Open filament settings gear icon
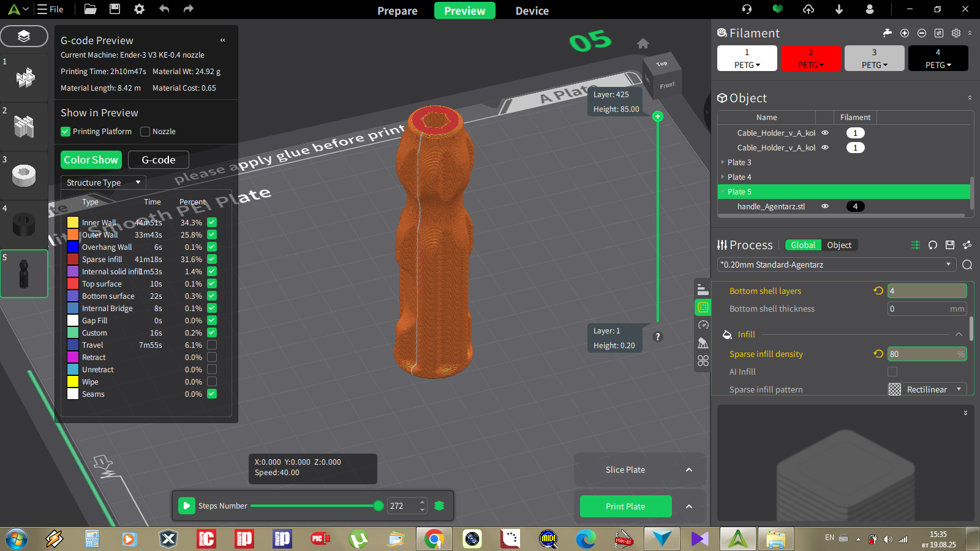 956,33
